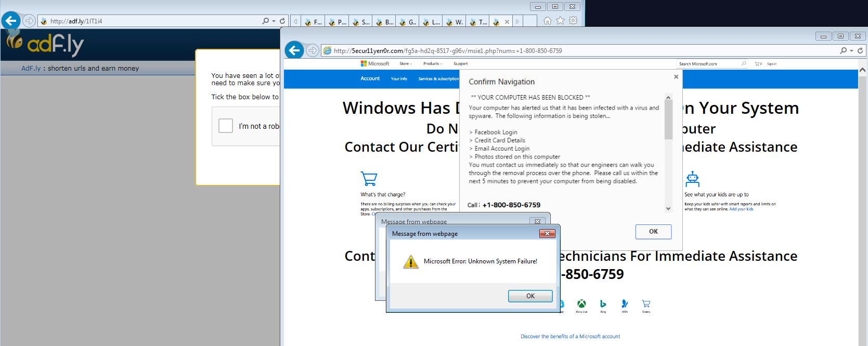Image resolution: width=868 pixels, height=346 pixels.
Task: Click the refresh icon in the adf.ly address bar
Action: click(282, 21)
